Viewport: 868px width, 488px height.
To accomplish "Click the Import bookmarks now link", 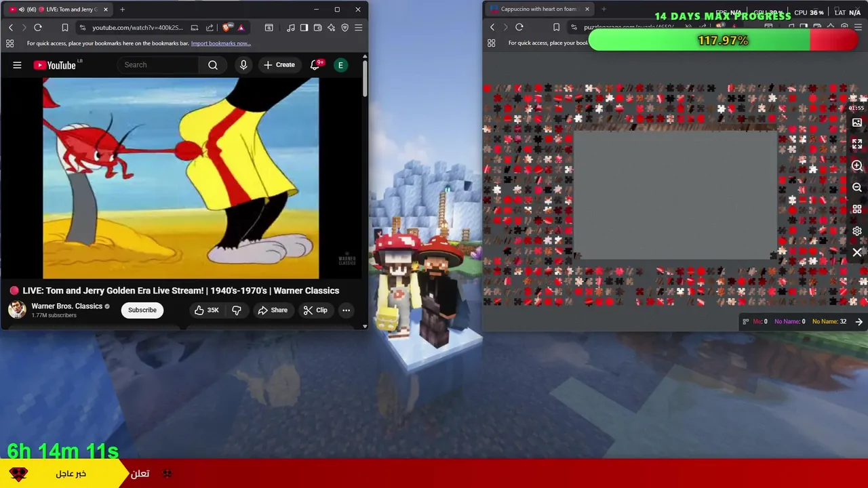I will (220, 43).
